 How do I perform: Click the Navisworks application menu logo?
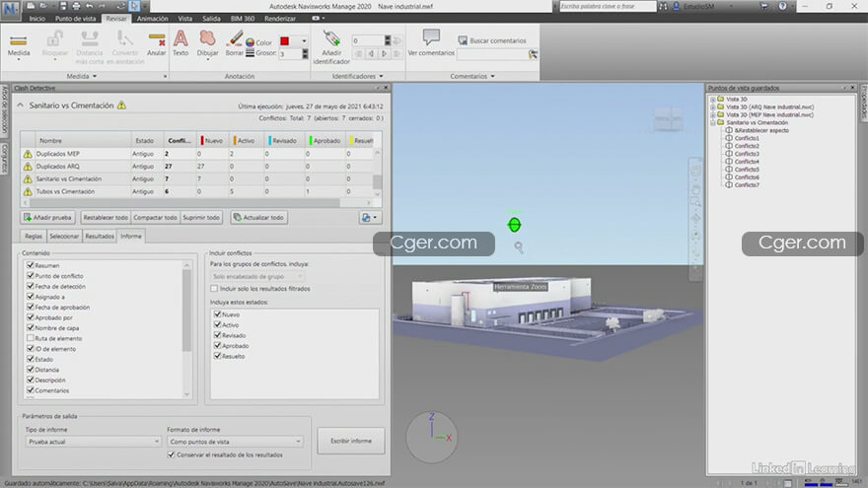(x=10, y=8)
